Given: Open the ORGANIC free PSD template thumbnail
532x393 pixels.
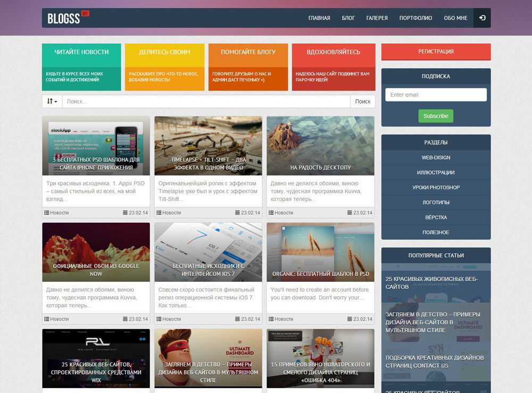Looking at the screenshot, I should point(321,252).
